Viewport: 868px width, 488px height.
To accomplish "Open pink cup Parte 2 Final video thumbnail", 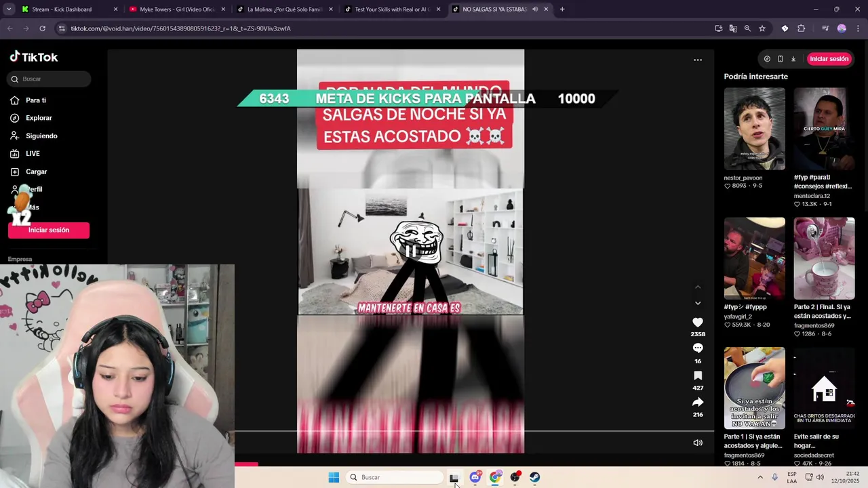I will pos(824,258).
